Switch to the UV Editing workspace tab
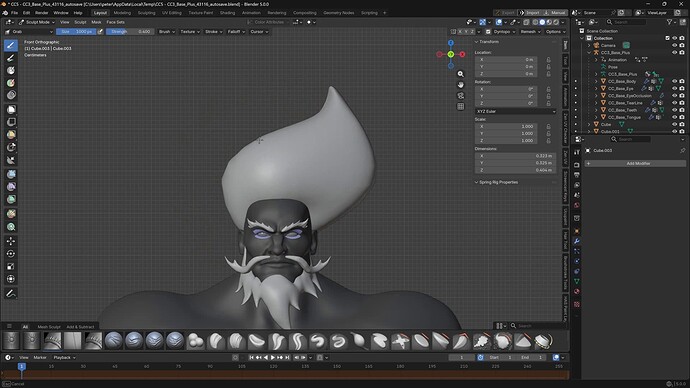Screen dimensions: 690x388 click(x=172, y=13)
